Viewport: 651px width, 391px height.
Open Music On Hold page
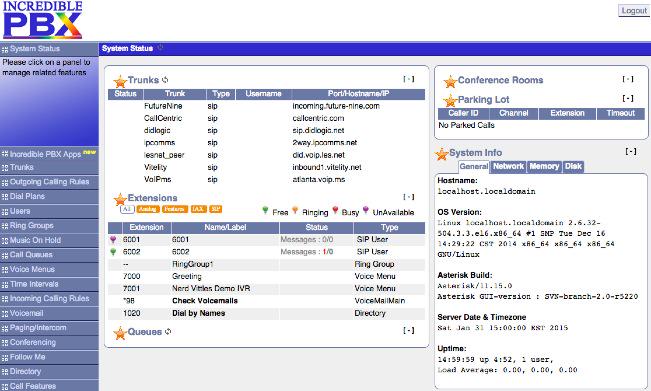[x=49, y=240]
